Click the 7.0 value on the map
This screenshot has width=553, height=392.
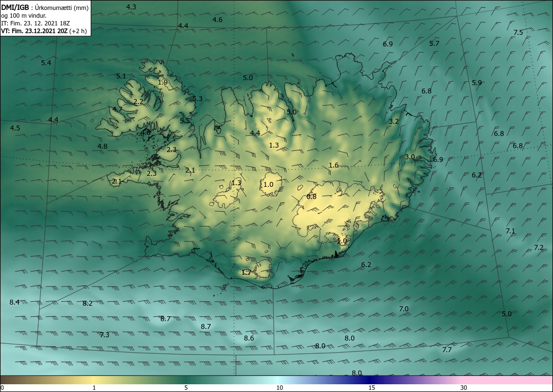404,309
